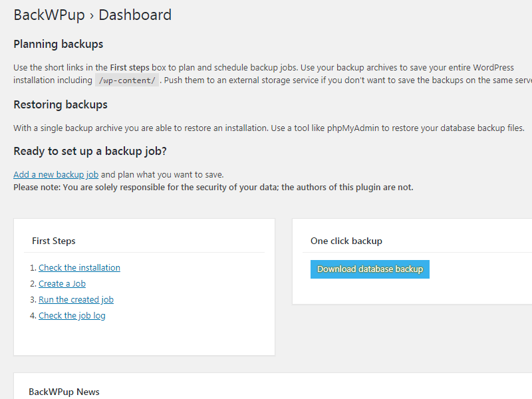This screenshot has width=532, height=399.
Task: Click the Restoring backups heading
Action: [61, 104]
